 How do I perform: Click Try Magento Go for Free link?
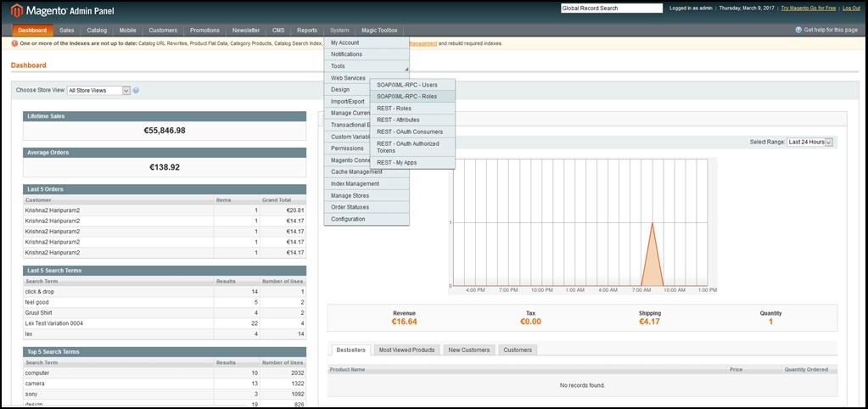[808, 8]
